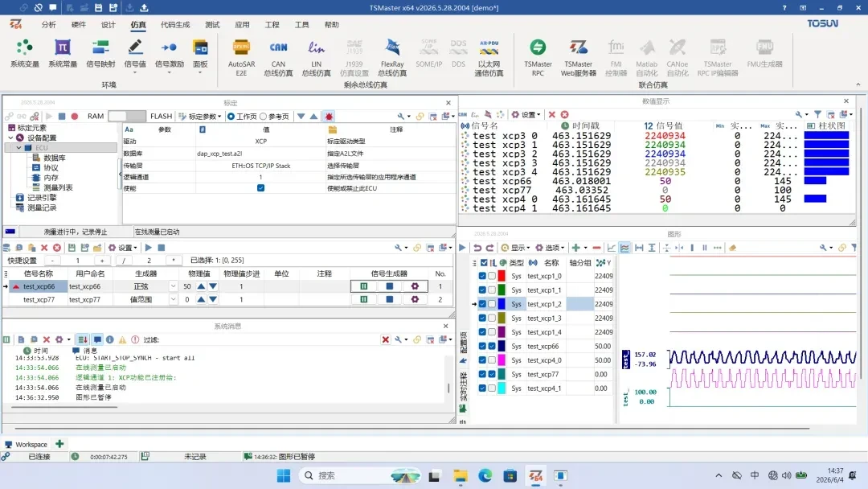This screenshot has height=489, width=868.
Task: Uncheck test_xcp1_3 visibility checkbox
Action: (482, 318)
